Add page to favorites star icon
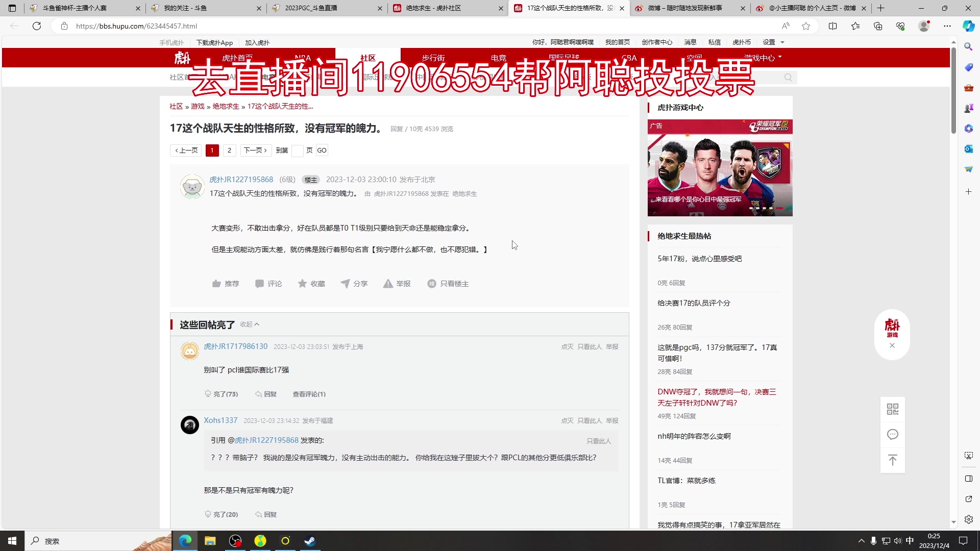 (806, 26)
